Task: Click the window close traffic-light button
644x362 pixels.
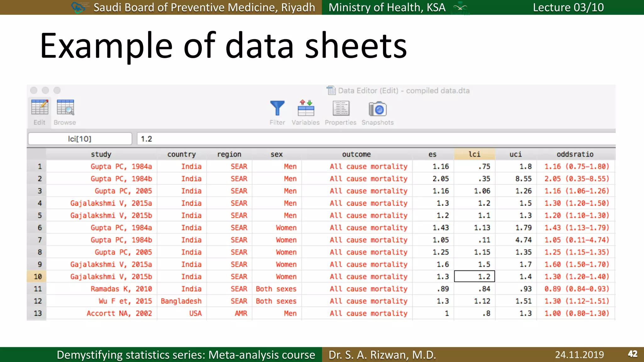Action: tap(34, 90)
